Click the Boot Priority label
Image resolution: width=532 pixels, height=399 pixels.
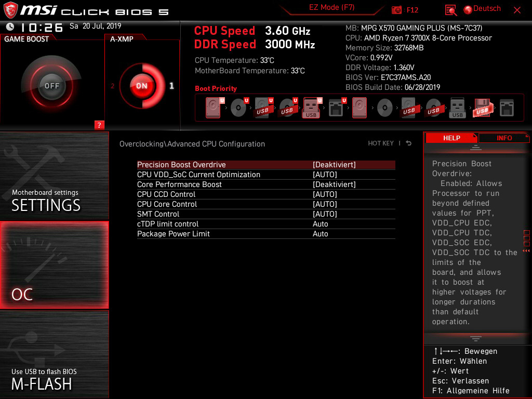(x=216, y=88)
